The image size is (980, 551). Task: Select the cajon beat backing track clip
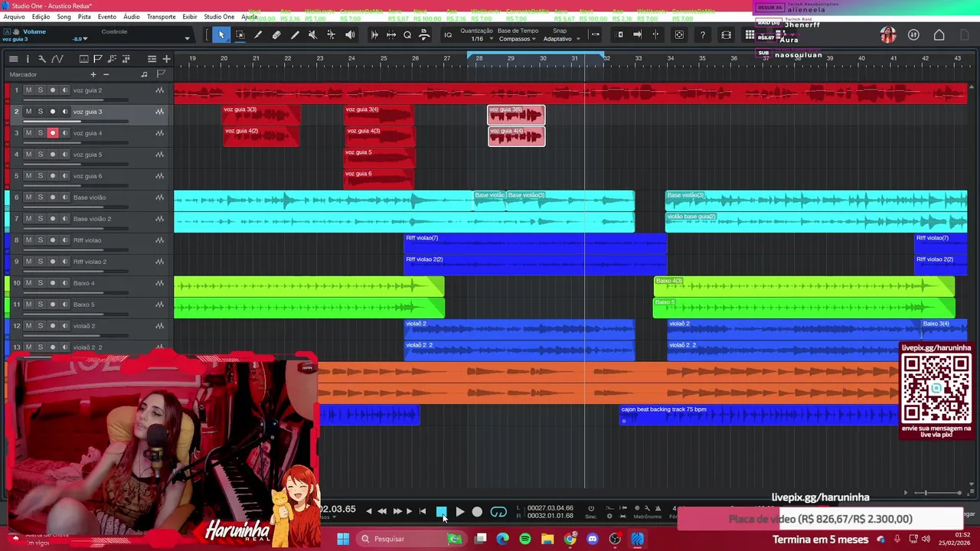click(x=758, y=415)
